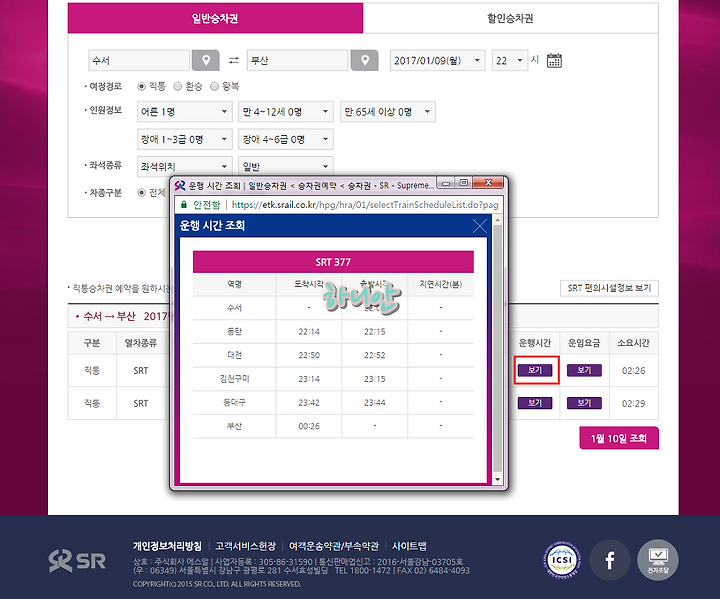This screenshot has height=599, width=720.
Task: Click popup vertical scrollbar thumb
Action: [497, 349]
